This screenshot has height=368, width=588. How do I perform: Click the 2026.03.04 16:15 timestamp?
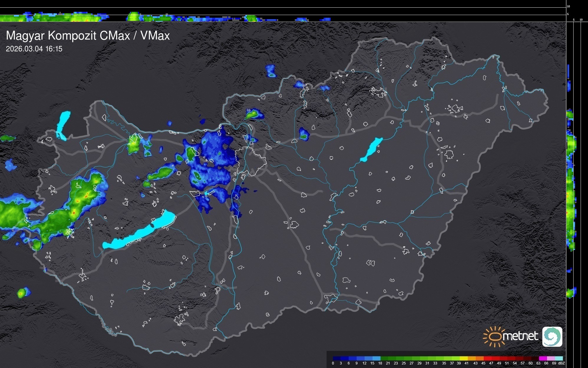[34, 49]
